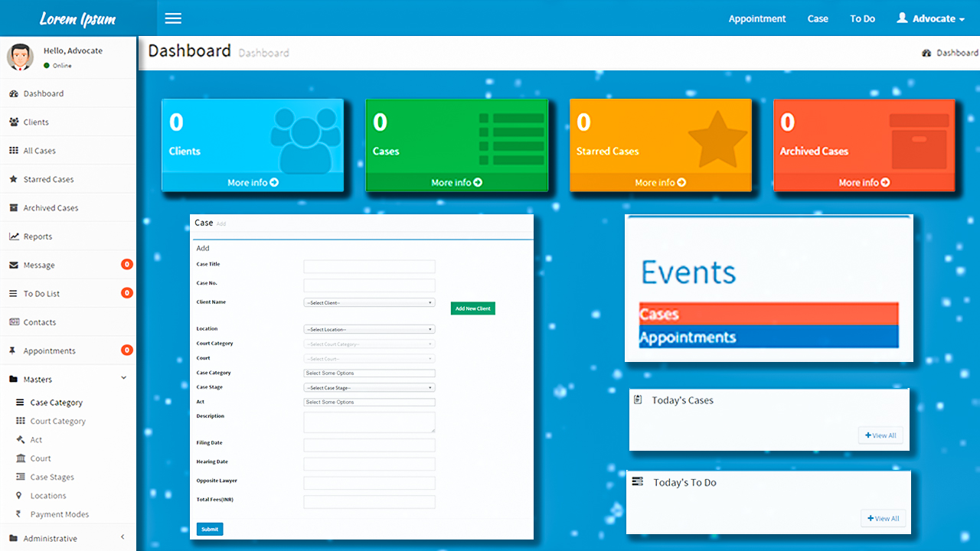980x551 pixels.
Task: Click the hamburger menu icon in header
Action: click(x=173, y=18)
